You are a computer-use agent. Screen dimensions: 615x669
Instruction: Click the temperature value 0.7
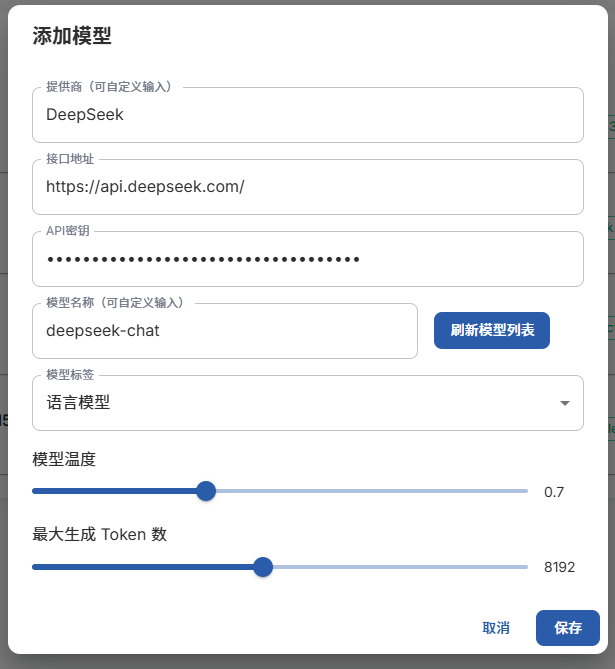tap(554, 492)
